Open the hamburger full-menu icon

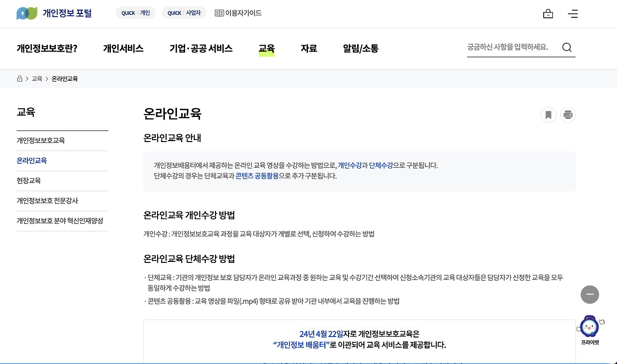573,14
